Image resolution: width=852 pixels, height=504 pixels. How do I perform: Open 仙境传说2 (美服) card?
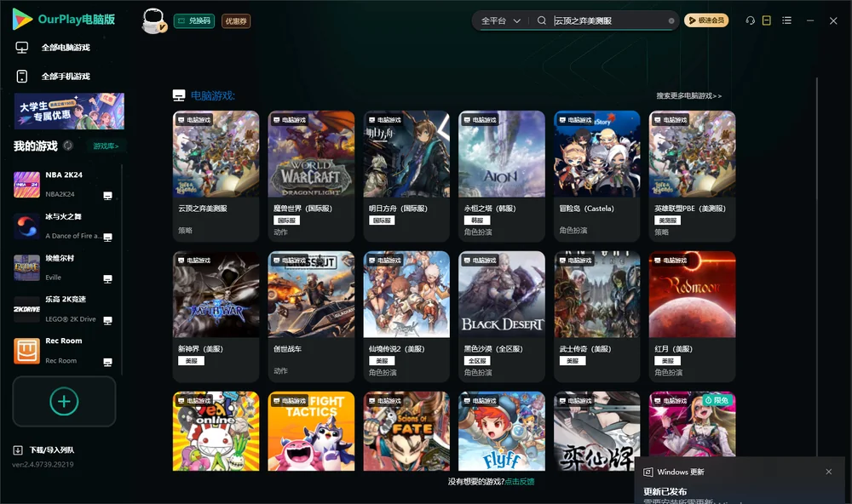point(406,317)
